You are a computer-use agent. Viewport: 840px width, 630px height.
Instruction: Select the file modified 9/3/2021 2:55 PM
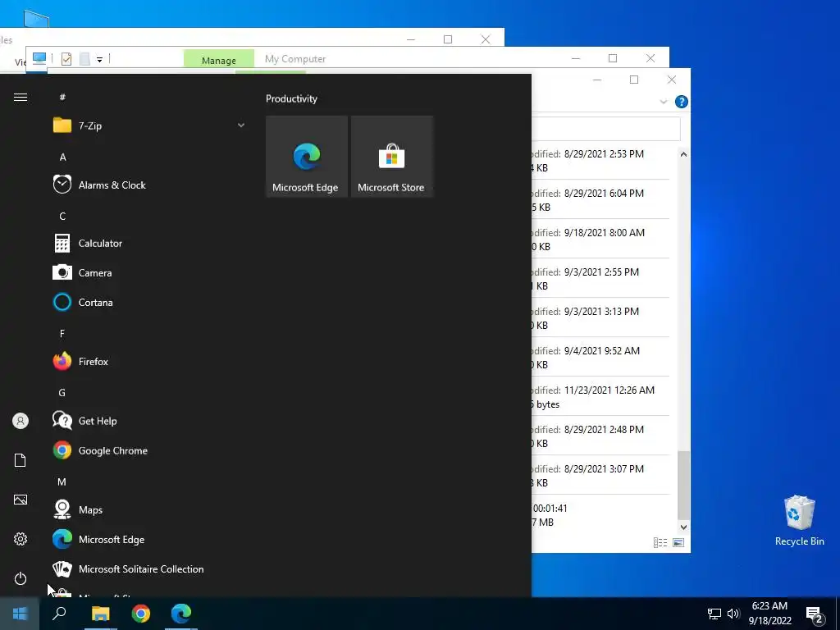[x=600, y=279]
